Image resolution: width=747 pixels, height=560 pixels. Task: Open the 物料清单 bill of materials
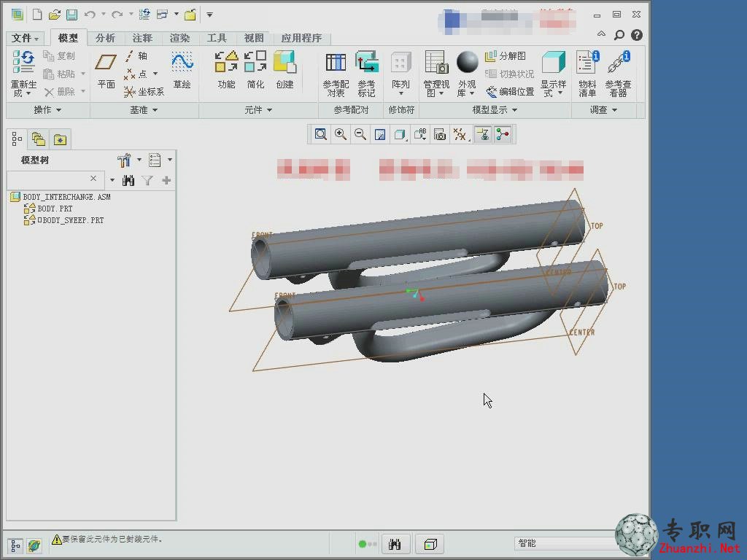point(587,74)
